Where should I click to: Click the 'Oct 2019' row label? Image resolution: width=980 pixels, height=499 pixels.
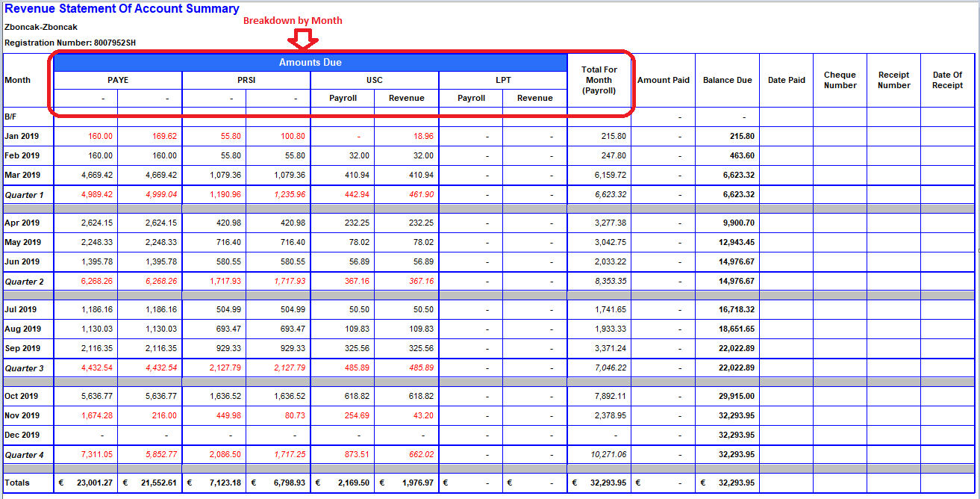click(22, 396)
